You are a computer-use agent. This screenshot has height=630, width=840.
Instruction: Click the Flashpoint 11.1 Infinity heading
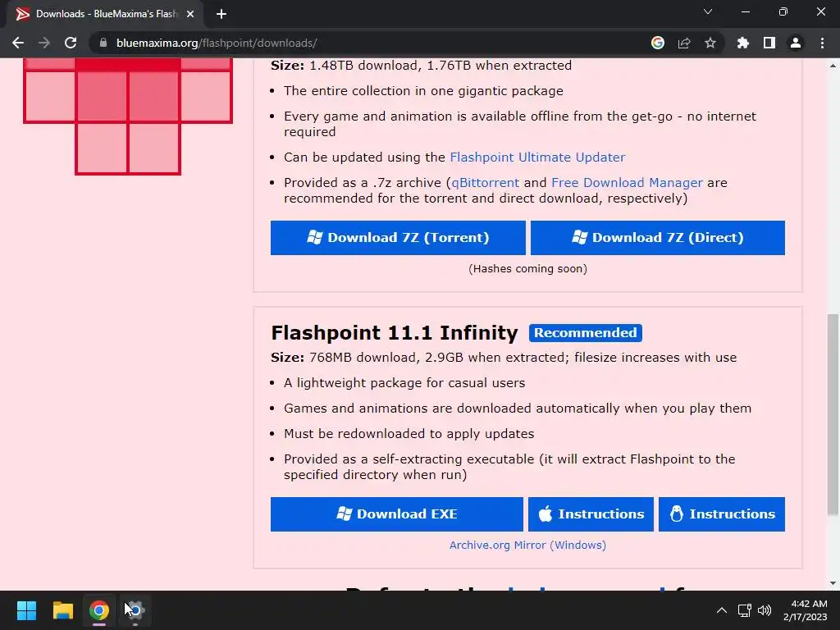(x=395, y=333)
